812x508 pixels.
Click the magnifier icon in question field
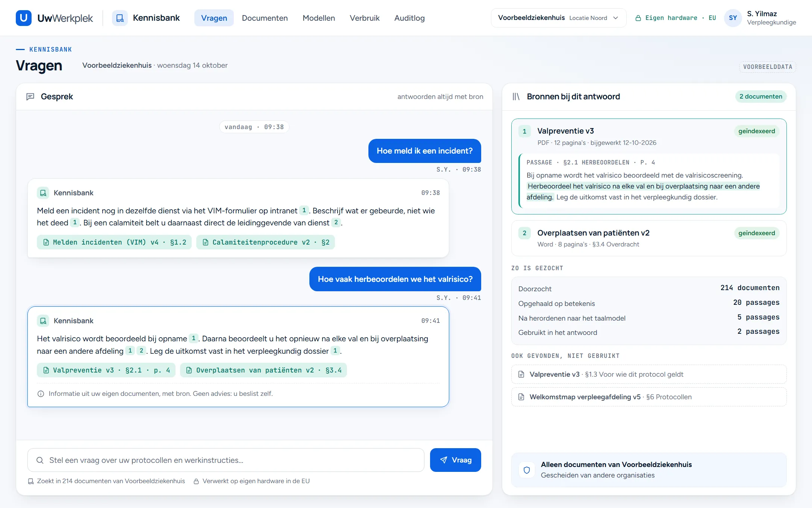tap(40, 460)
